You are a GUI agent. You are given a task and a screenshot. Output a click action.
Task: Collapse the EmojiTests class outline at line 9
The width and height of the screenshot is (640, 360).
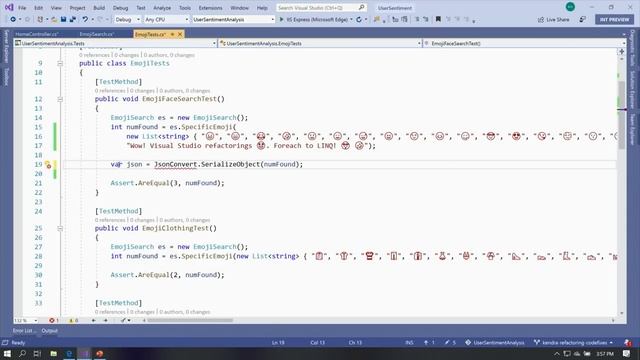coord(60,63)
